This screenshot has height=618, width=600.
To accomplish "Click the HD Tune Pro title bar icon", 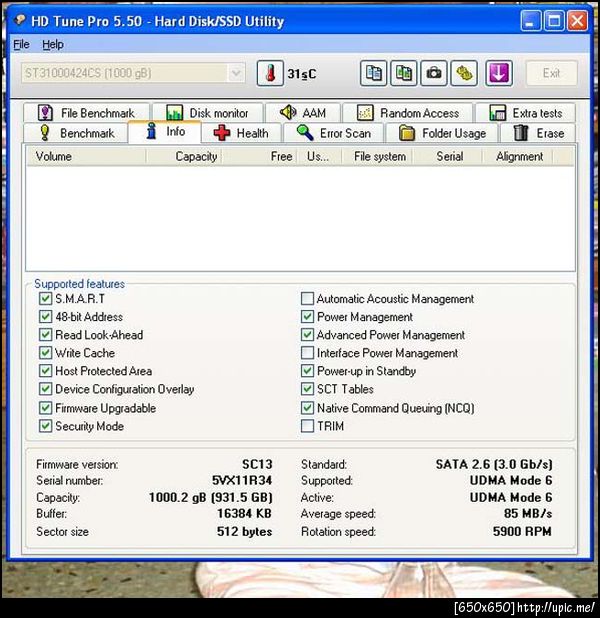I will tap(19, 20).
